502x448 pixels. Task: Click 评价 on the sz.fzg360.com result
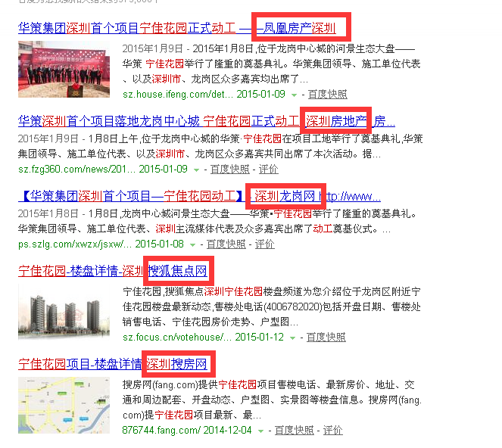coord(268,170)
